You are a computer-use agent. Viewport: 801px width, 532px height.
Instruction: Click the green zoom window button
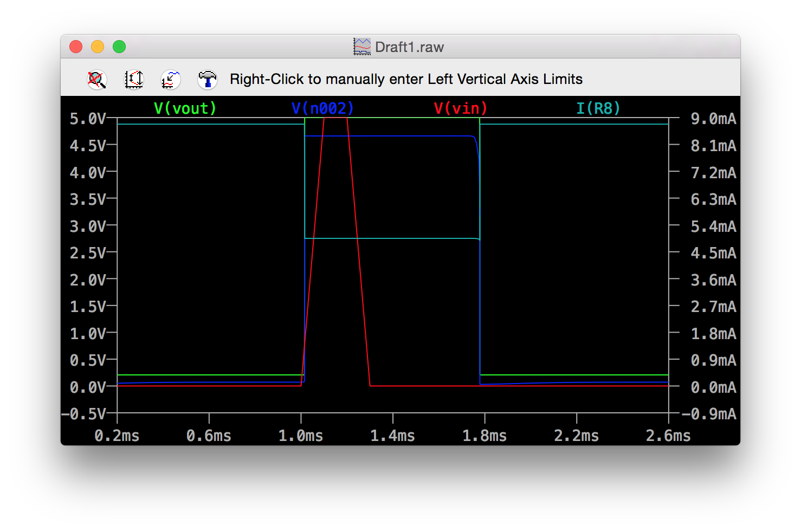(x=119, y=47)
